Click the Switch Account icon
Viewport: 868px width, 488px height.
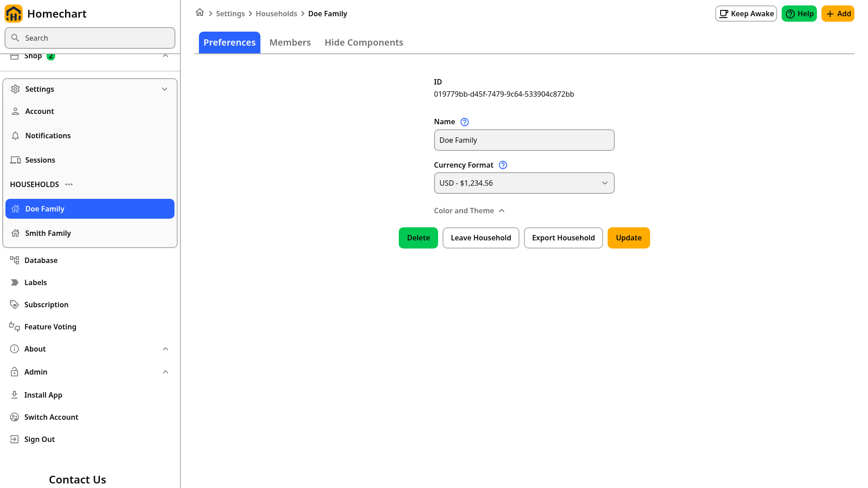click(x=14, y=417)
